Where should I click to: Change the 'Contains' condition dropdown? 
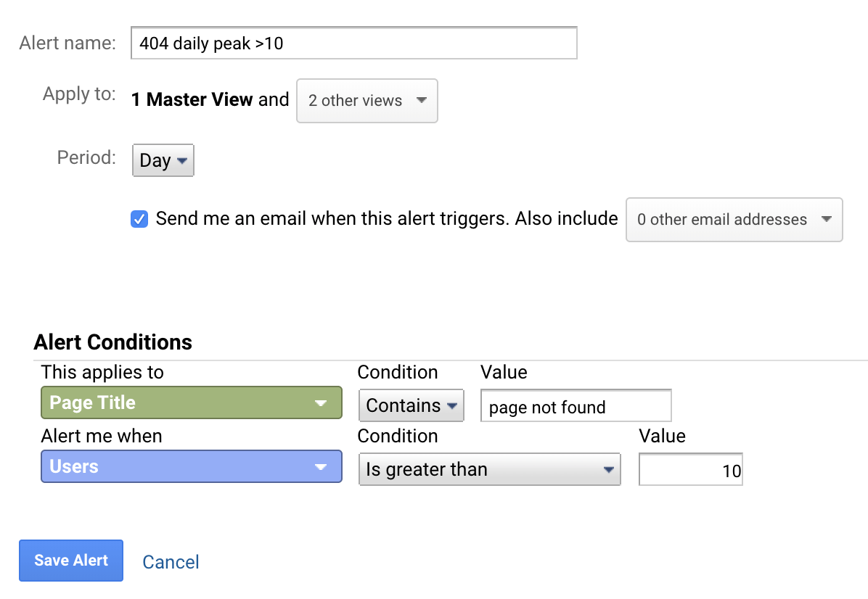pos(411,406)
